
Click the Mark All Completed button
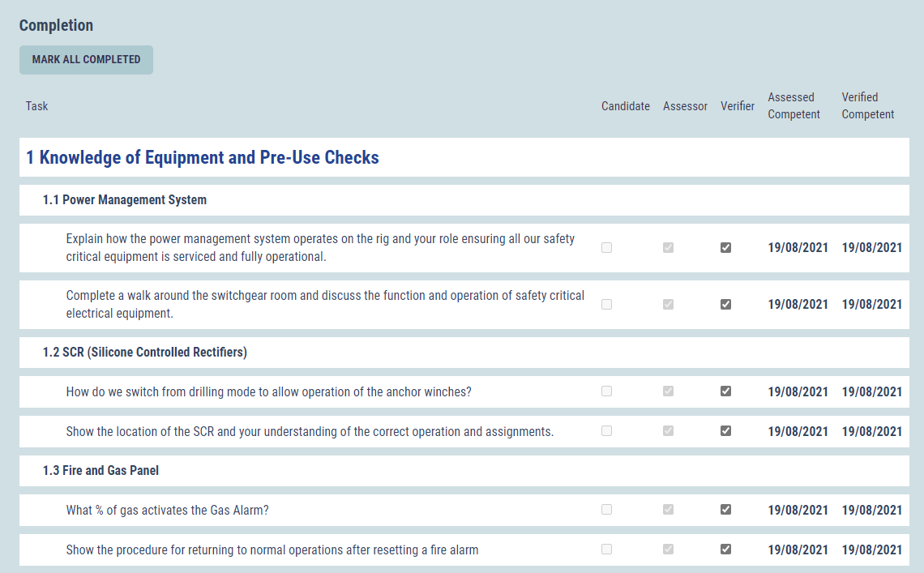[86, 60]
